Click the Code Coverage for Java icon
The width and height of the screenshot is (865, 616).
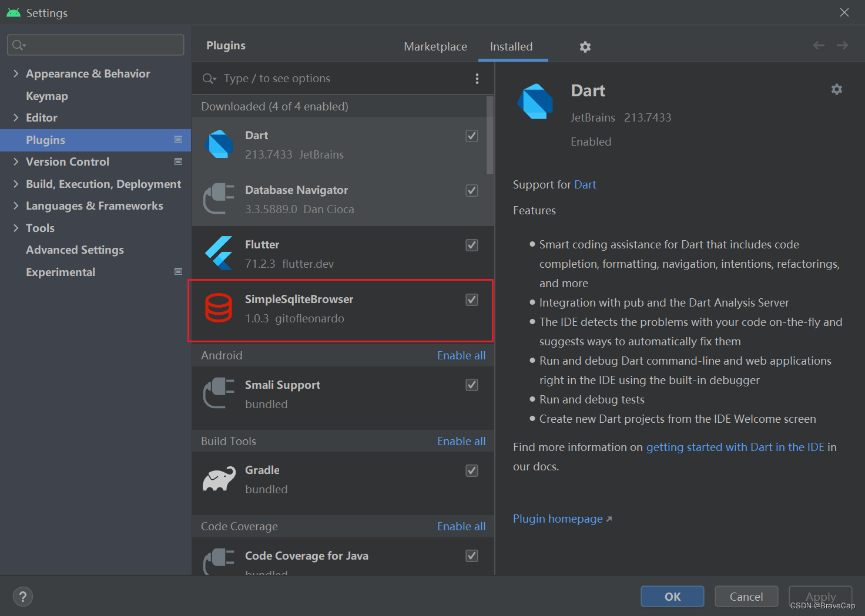(219, 561)
